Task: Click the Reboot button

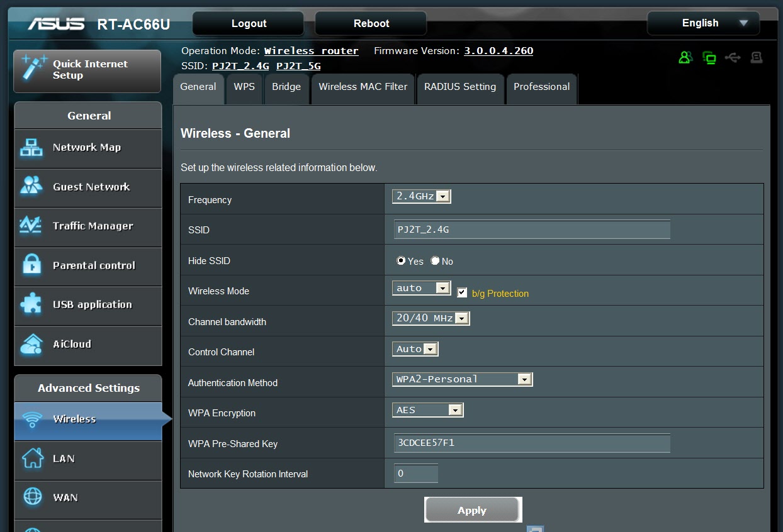Action: pyautogui.click(x=371, y=23)
